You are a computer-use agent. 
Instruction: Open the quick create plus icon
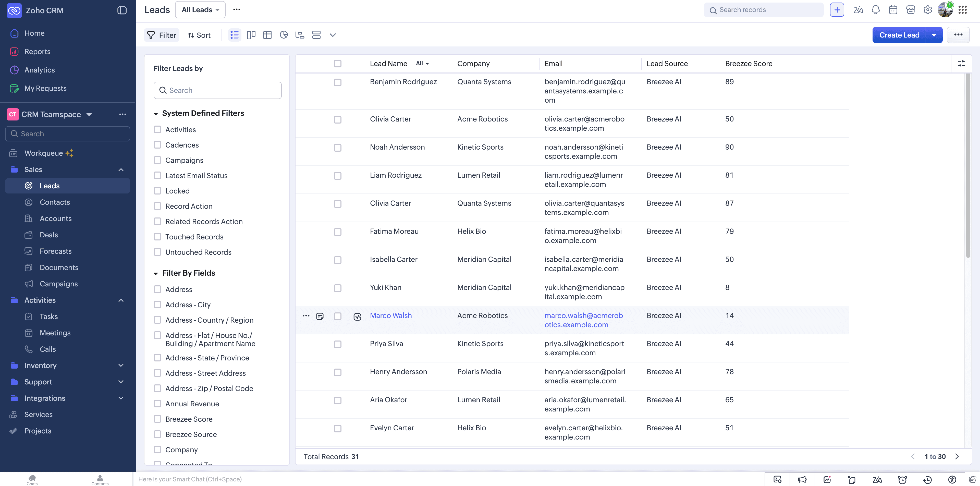tap(837, 10)
